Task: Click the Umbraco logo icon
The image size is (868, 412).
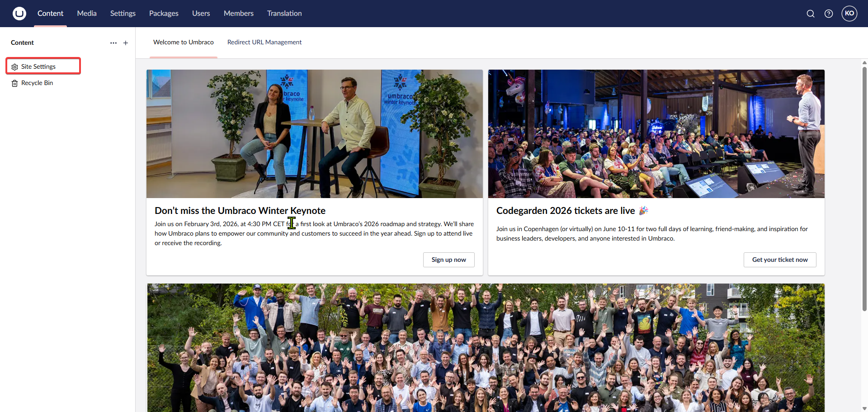Action: pyautogui.click(x=19, y=14)
